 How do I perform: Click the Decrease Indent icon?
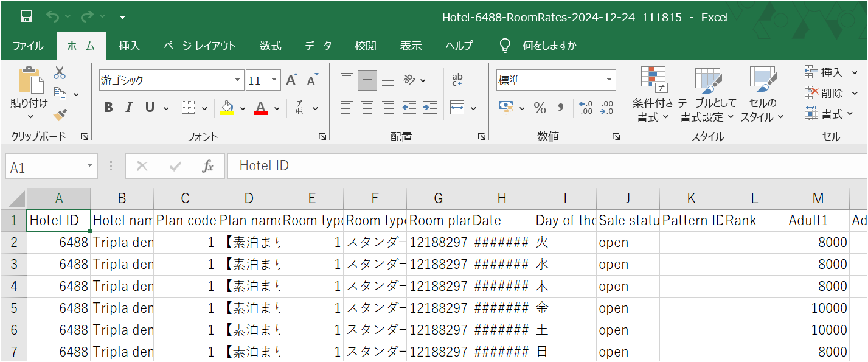[409, 108]
